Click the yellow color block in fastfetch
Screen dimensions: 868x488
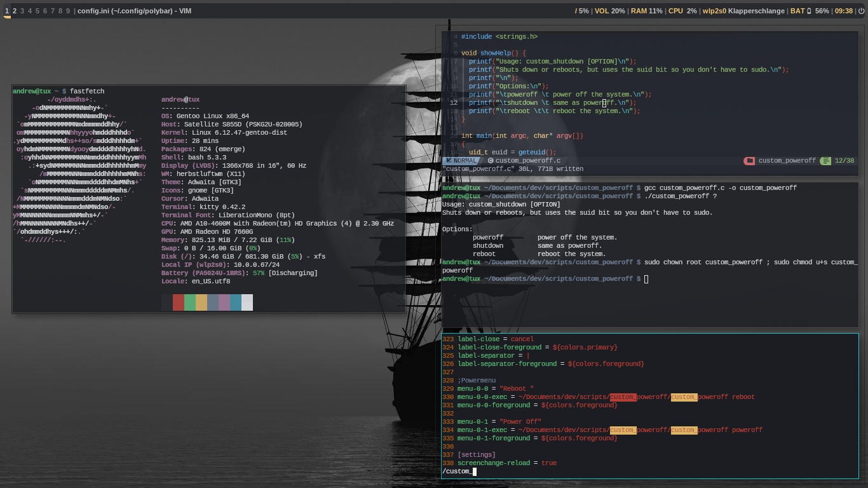[x=201, y=302]
